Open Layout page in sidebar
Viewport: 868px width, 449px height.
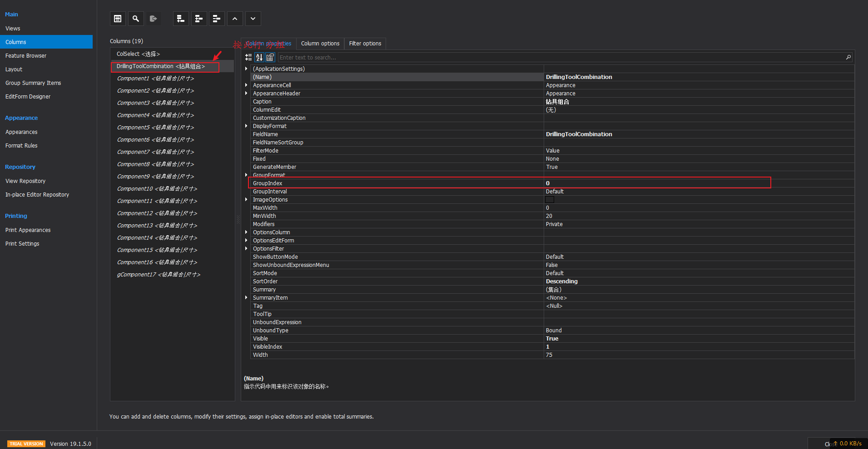click(x=14, y=69)
